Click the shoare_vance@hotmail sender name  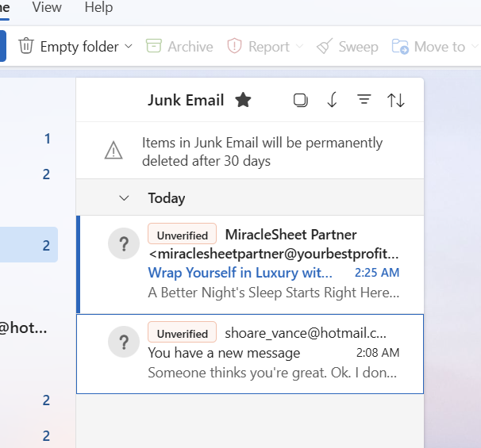point(306,333)
